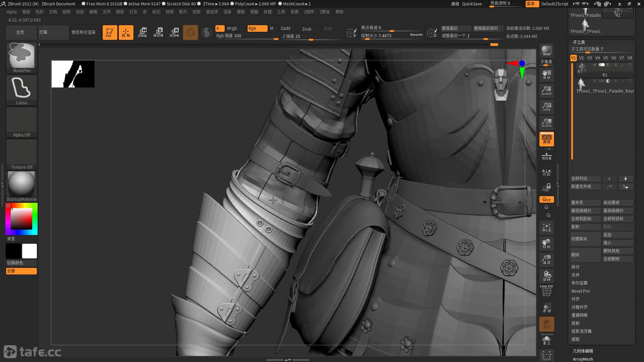Screen dimensions: 644x362
Task: Toggle local symmetry (对称) button
Action: [x=546, y=172]
